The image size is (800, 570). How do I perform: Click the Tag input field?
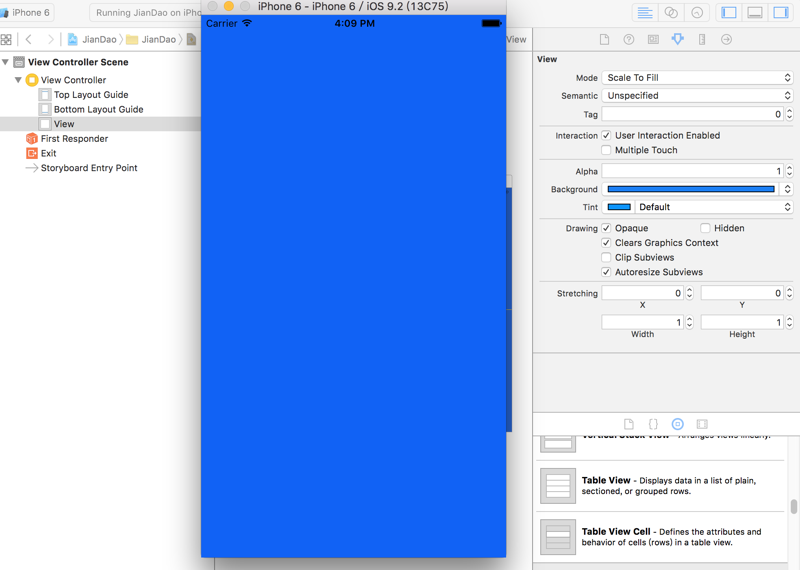693,114
